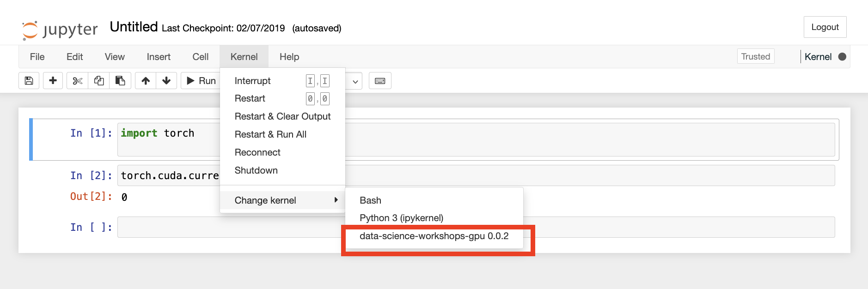The width and height of the screenshot is (868, 289).
Task: Open the Help menu
Action: [x=289, y=57]
